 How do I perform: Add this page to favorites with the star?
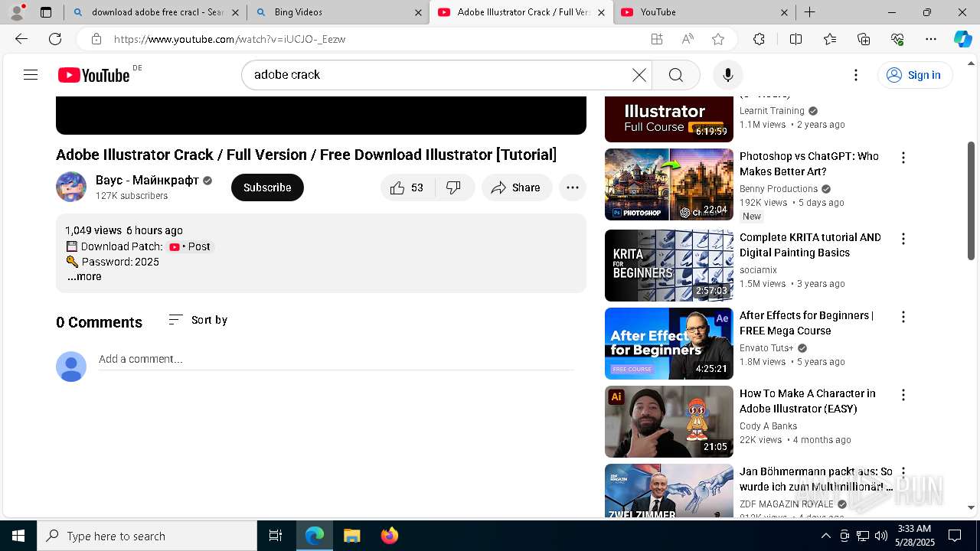pos(717,39)
